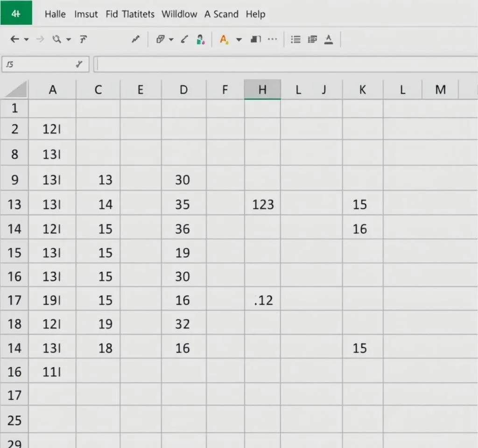Click the pencil draw icon in toolbar

[x=136, y=40]
